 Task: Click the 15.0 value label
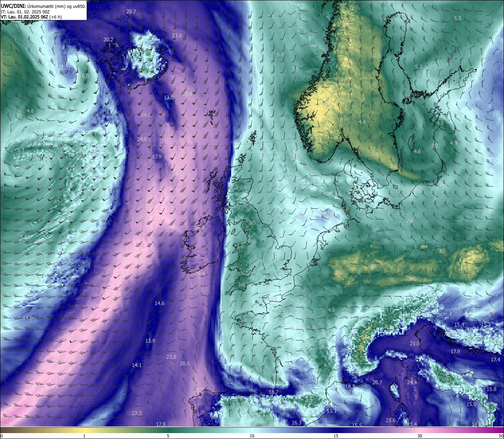click(x=471, y=404)
